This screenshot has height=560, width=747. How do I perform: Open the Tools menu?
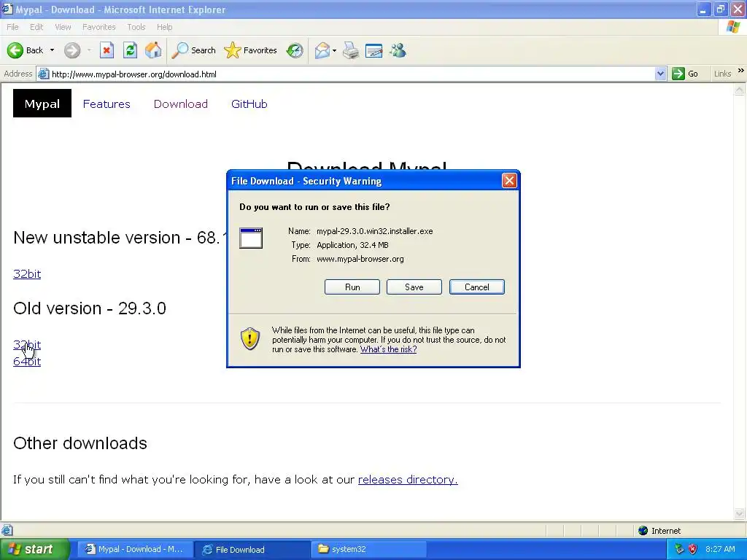136,27
